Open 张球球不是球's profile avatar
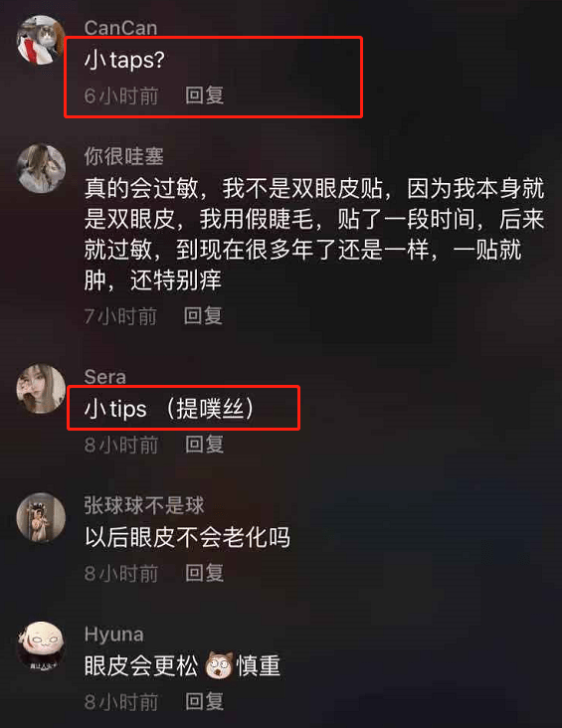 pos(41,517)
